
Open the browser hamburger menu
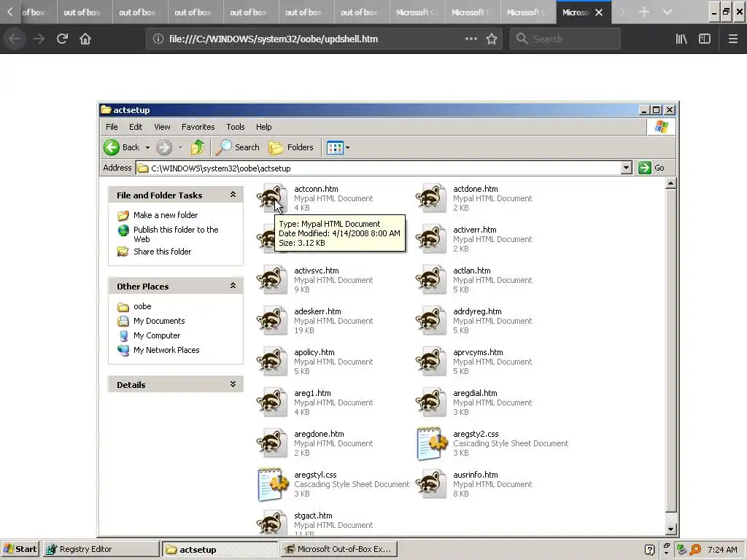pos(732,39)
